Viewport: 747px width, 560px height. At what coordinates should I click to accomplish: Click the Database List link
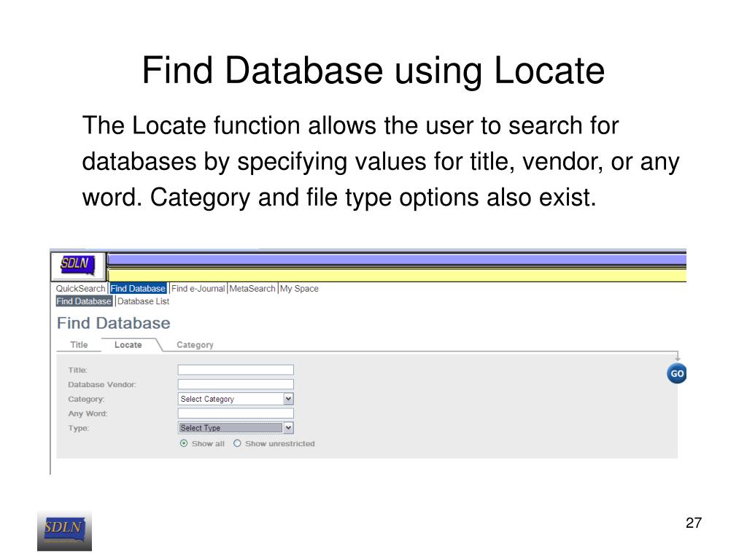[143, 301]
